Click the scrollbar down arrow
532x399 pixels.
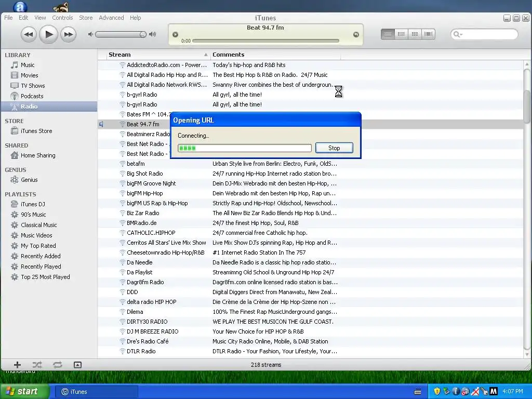(527, 354)
